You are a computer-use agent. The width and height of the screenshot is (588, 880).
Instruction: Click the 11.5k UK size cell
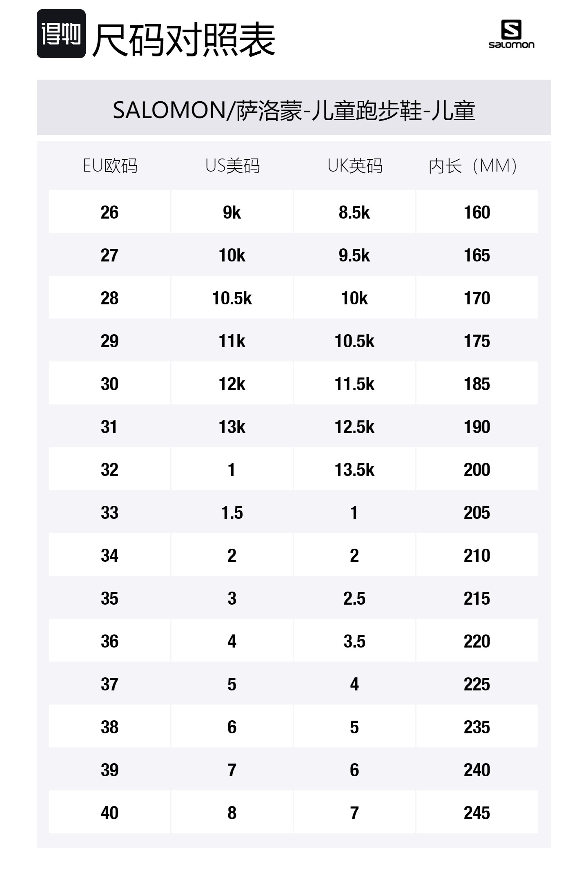tap(354, 383)
